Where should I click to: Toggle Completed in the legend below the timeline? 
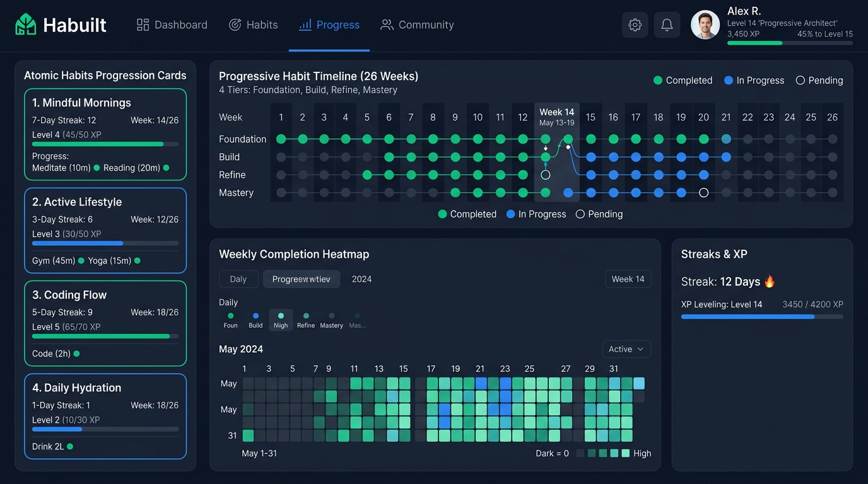(x=467, y=214)
